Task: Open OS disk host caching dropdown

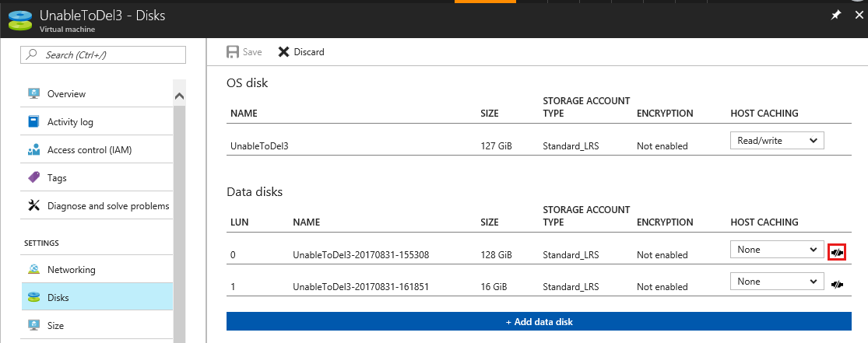Action: tap(776, 141)
